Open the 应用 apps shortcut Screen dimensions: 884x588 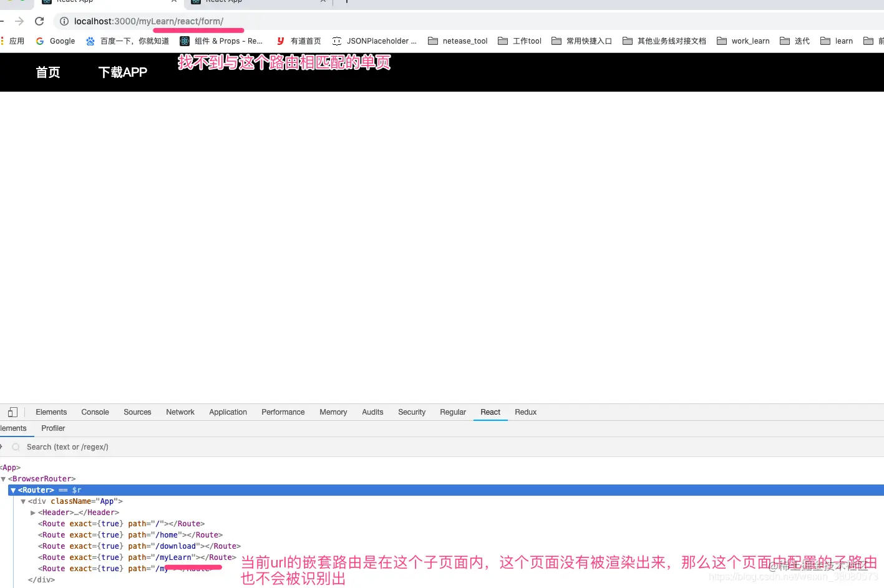tap(12, 41)
